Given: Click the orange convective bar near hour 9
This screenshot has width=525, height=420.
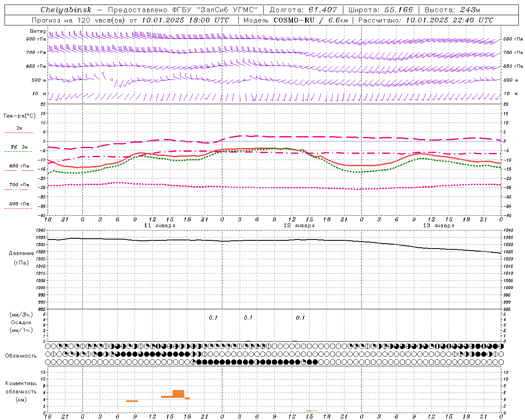Looking at the screenshot, I should [x=132, y=401].
